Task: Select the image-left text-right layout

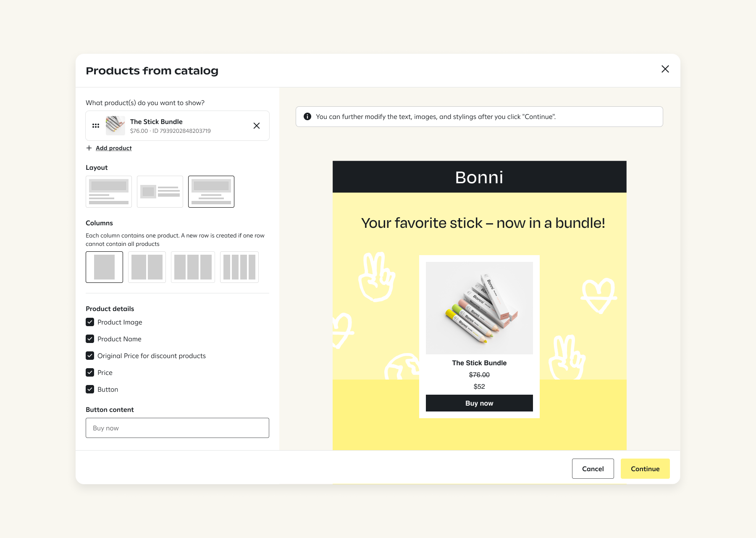Action: [x=160, y=192]
